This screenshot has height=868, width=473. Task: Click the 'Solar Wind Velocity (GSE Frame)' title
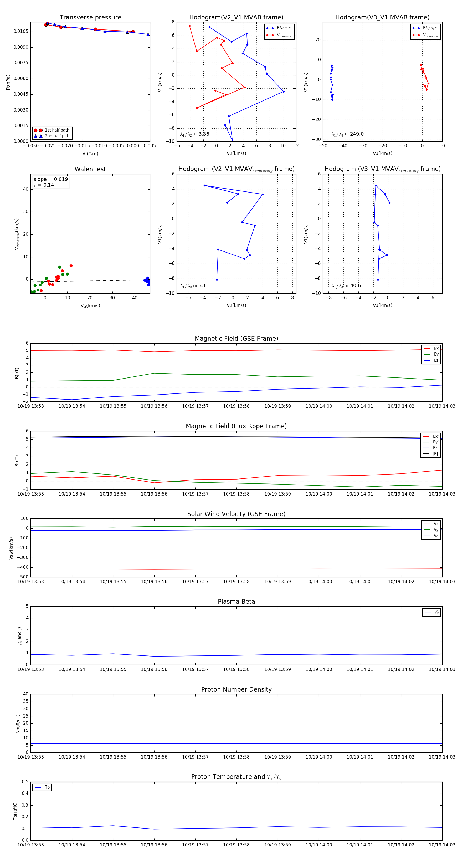click(x=236, y=514)
